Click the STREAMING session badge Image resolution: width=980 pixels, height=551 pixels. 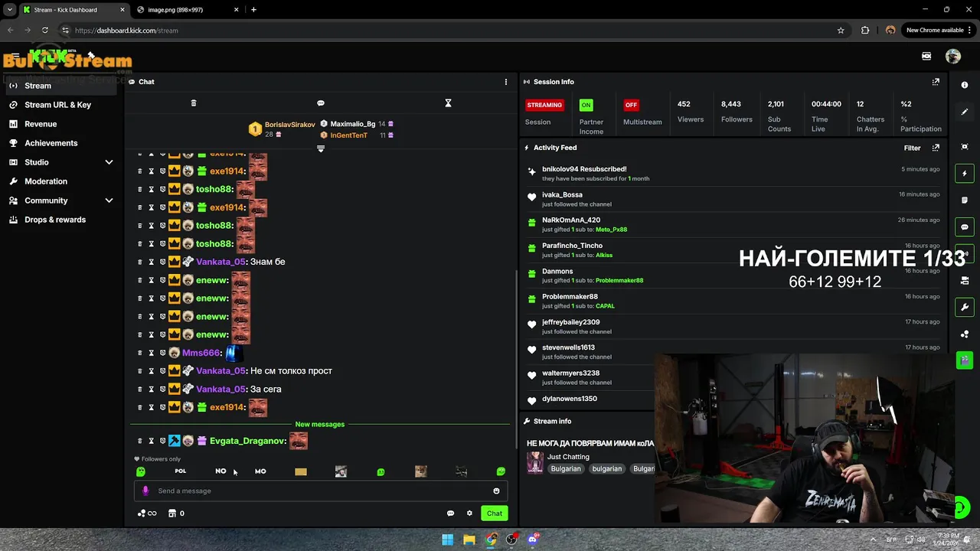544,105
